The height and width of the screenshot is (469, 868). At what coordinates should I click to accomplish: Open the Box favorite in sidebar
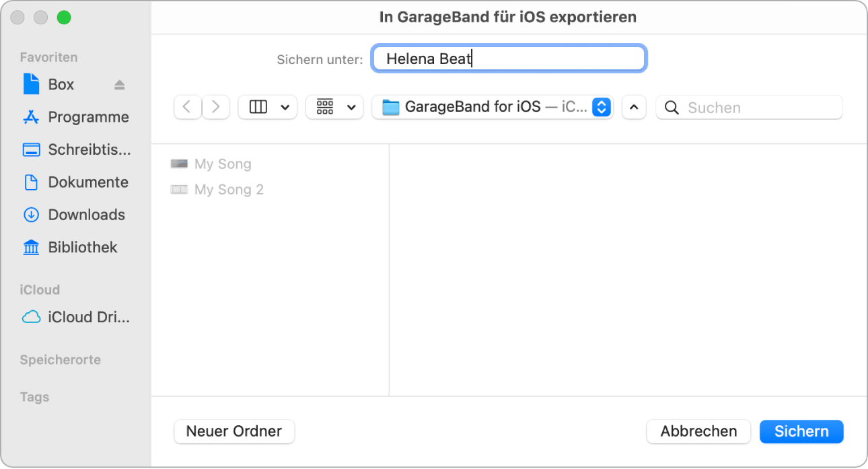pyautogui.click(x=57, y=84)
